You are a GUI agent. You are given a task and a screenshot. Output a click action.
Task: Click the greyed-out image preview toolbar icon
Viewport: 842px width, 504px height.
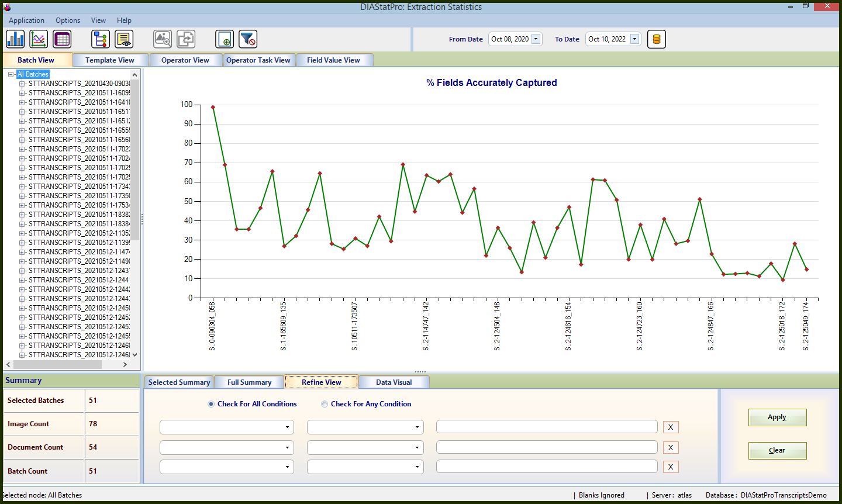163,39
